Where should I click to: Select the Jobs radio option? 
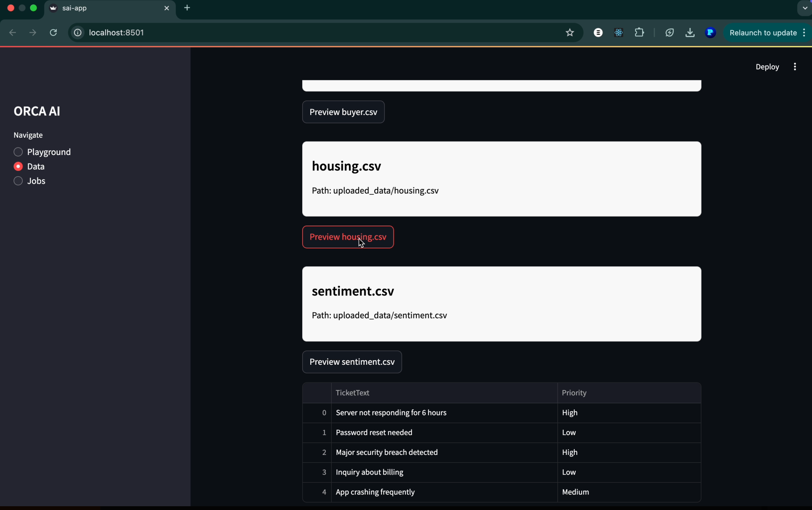pyautogui.click(x=18, y=181)
